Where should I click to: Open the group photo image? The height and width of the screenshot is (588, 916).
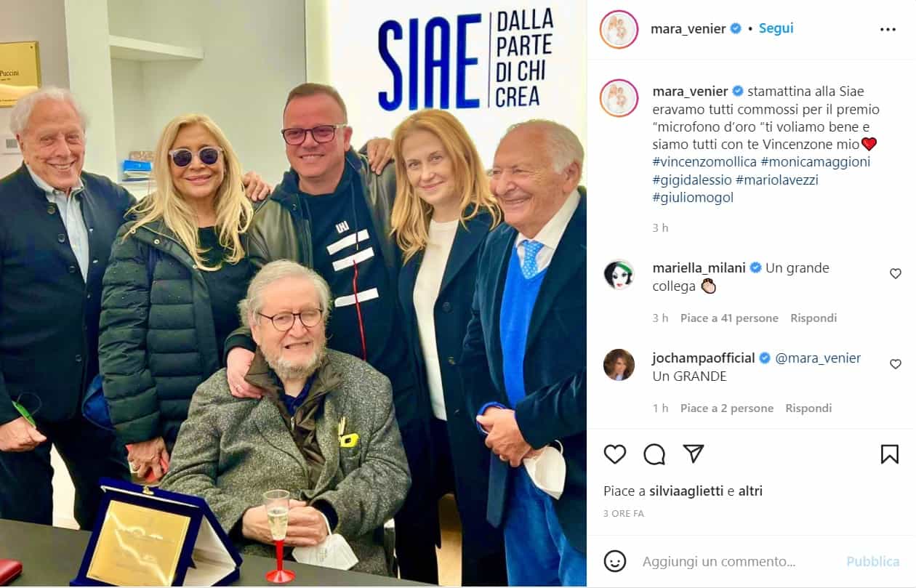pyautogui.click(x=293, y=294)
